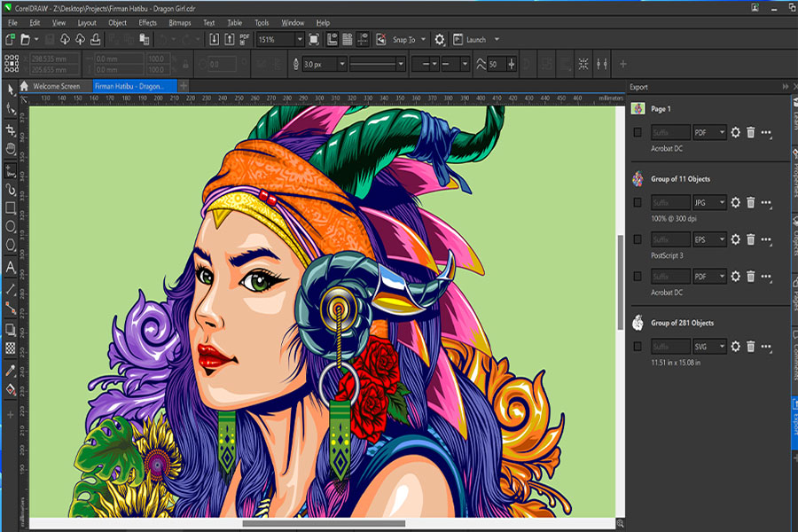Image resolution: width=798 pixels, height=532 pixels.
Task: Delete the Page 1 PDF export row
Action: point(751,132)
